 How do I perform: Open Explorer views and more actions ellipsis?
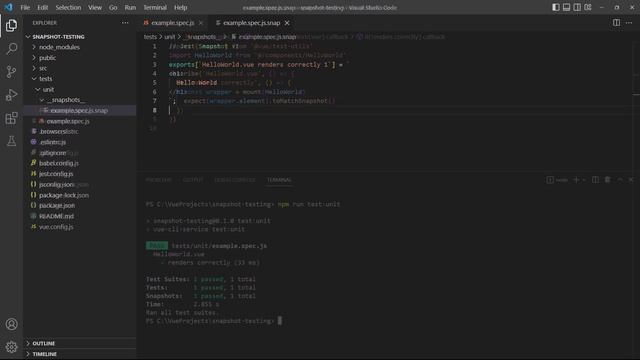coord(125,23)
